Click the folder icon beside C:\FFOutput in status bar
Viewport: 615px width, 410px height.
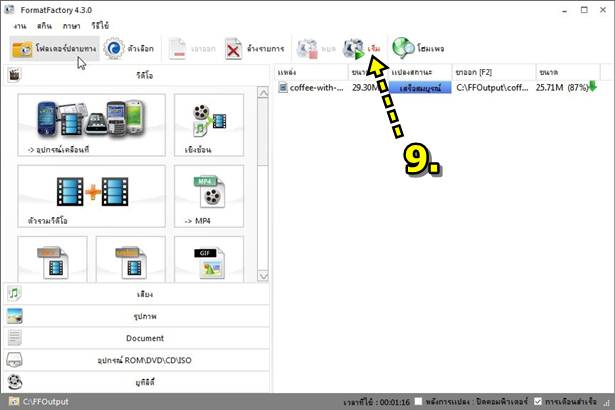tap(14, 401)
